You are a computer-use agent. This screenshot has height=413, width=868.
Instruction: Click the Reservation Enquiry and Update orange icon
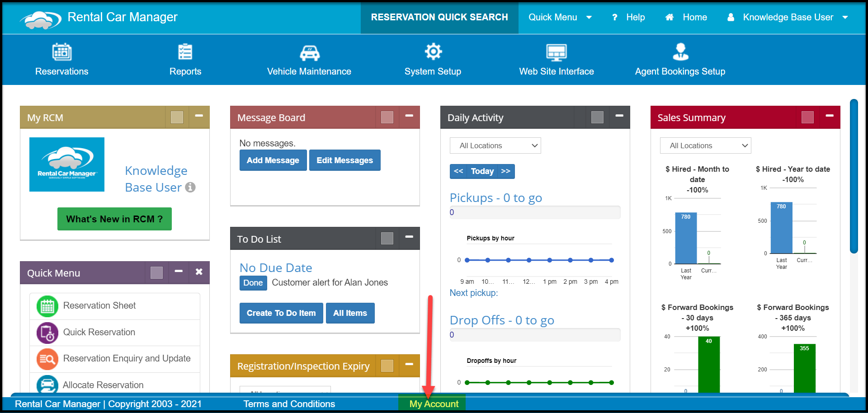(47, 359)
